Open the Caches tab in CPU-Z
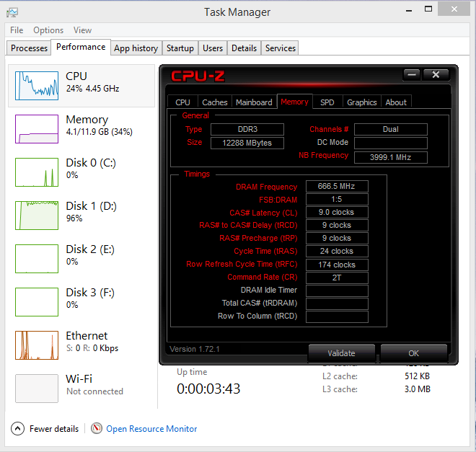Image resolution: width=476 pixels, height=452 pixels. [x=215, y=102]
